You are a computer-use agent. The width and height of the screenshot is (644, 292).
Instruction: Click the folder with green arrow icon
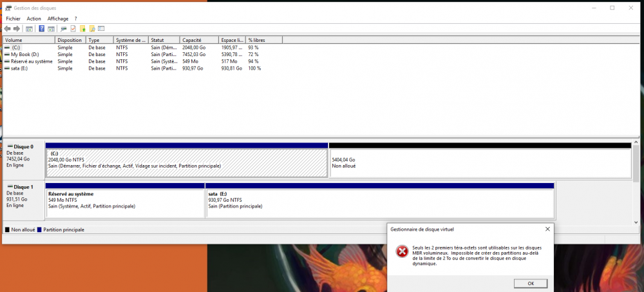82,29
